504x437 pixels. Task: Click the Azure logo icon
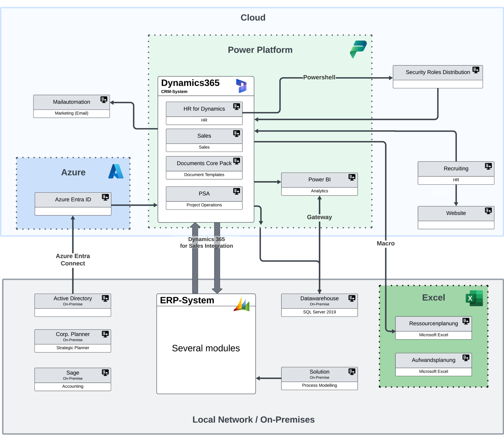click(x=116, y=171)
